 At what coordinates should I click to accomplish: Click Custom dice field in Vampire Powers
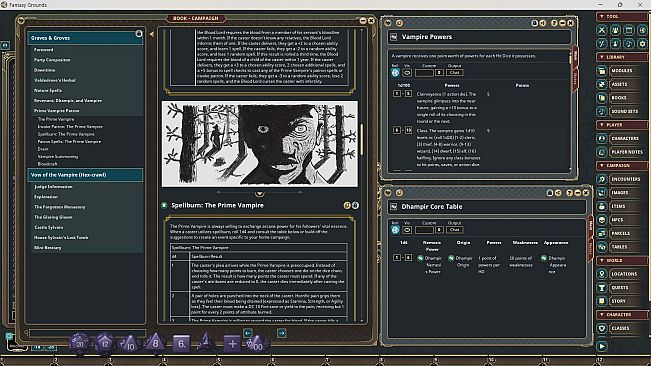pos(424,73)
